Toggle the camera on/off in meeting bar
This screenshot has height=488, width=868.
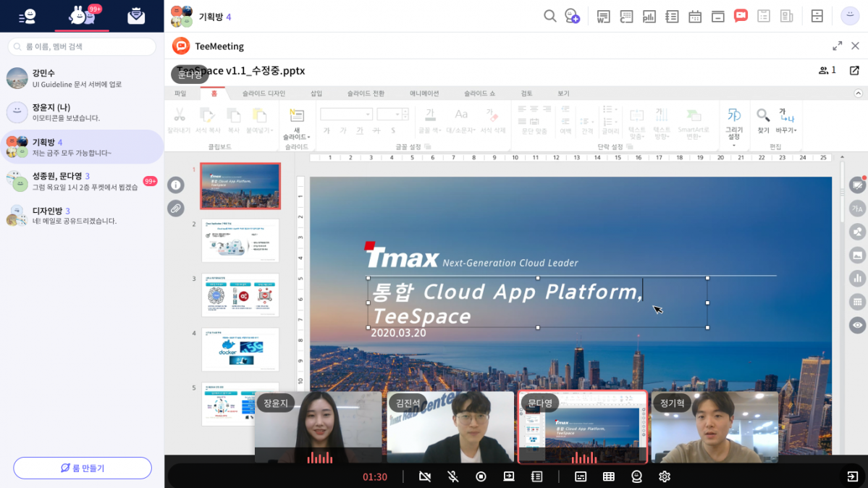[425, 476]
